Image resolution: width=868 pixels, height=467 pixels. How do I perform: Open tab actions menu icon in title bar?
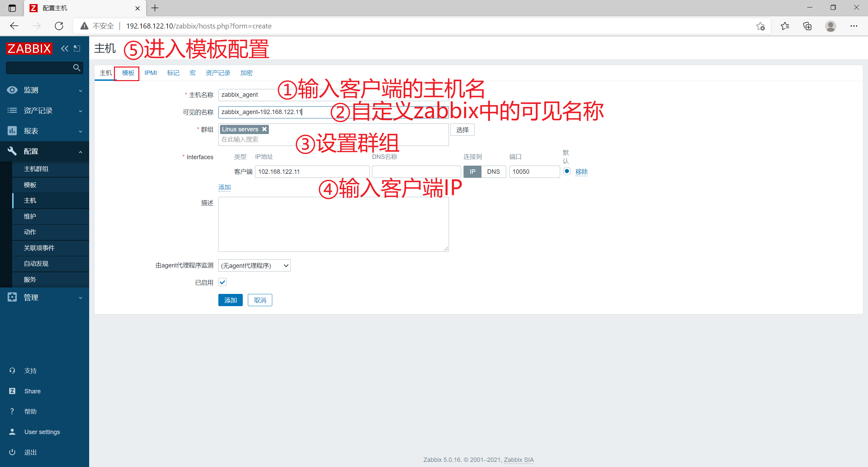pyautogui.click(x=12, y=8)
